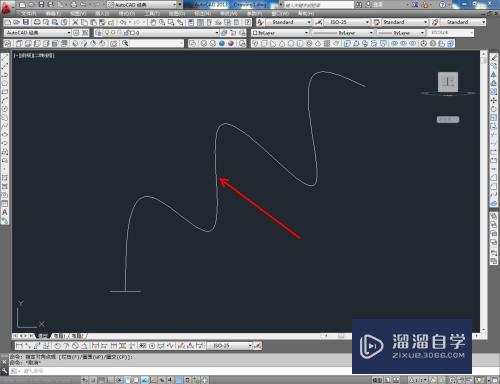Image resolution: width=500 pixels, height=384 pixels.
Task: Toggle Object Snap Tracking in status bar
Action: [x=145, y=380]
